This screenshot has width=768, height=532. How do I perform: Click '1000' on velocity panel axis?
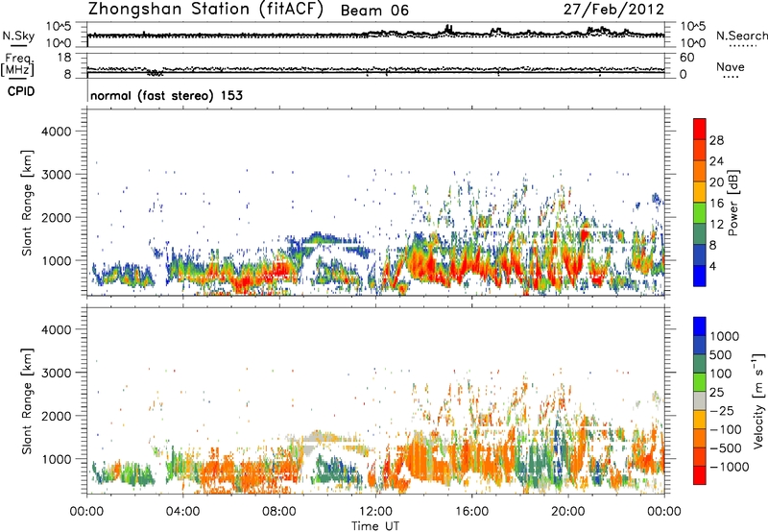click(56, 459)
